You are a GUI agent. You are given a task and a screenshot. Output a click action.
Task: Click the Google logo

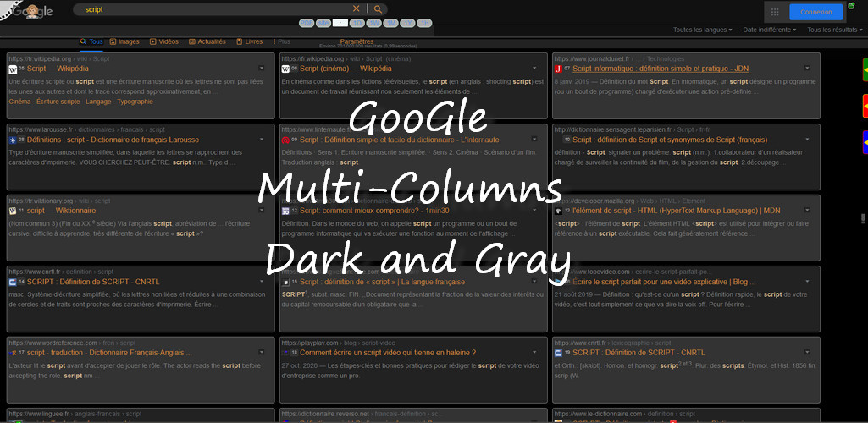[32, 10]
